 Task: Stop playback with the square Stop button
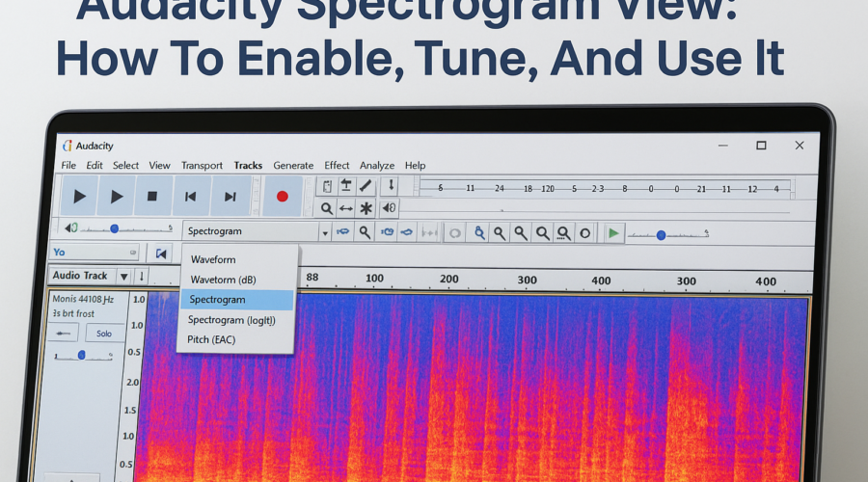pyautogui.click(x=152, y=196)
